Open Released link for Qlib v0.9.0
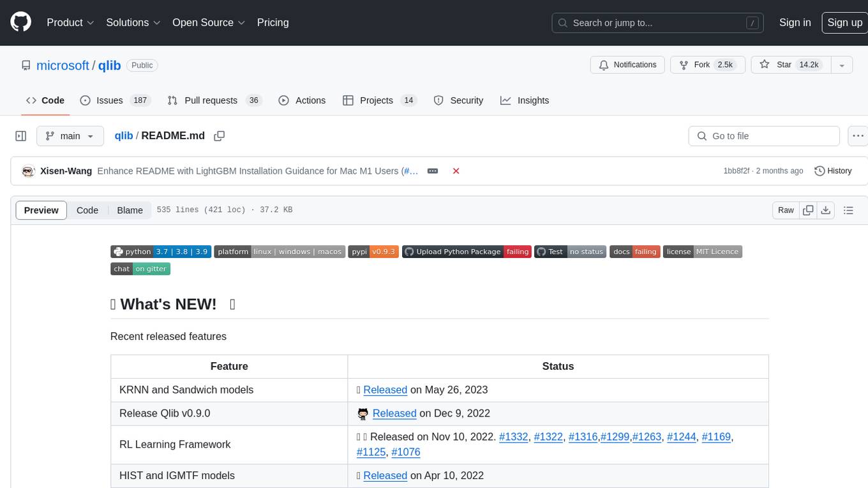This screenshot has height=488, width=868. pyautogui.click(x=394, y=413)
